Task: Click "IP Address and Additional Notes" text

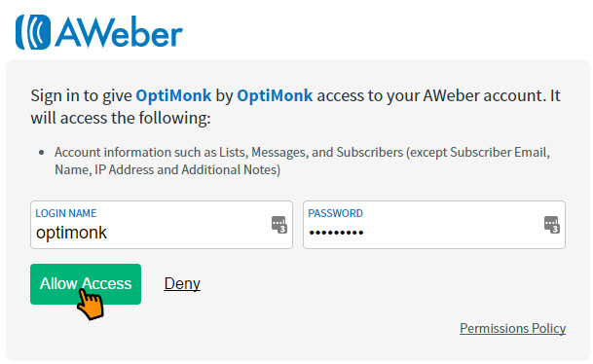Action: (x=187, y=169)
